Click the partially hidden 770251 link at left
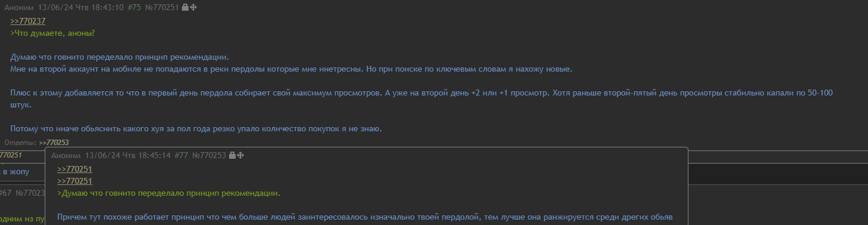The image size is (868, 225). pos(11,155)
